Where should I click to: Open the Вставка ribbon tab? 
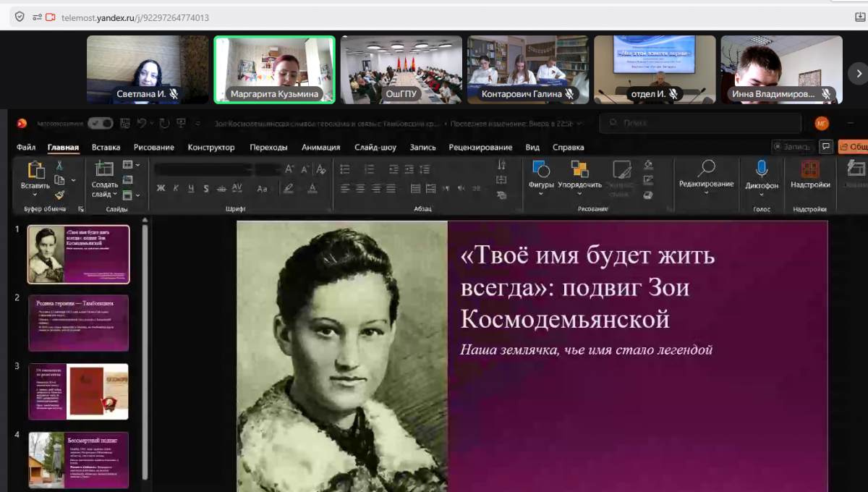tap(106, 148)
